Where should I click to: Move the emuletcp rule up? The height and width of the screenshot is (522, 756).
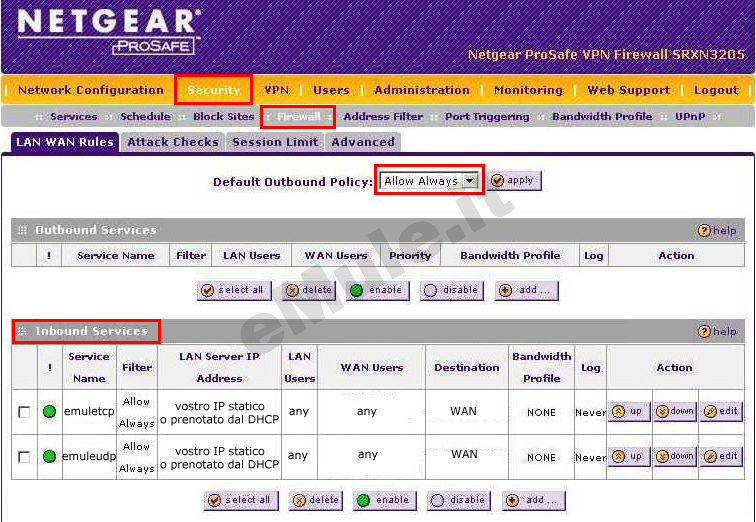pos(629,412)
